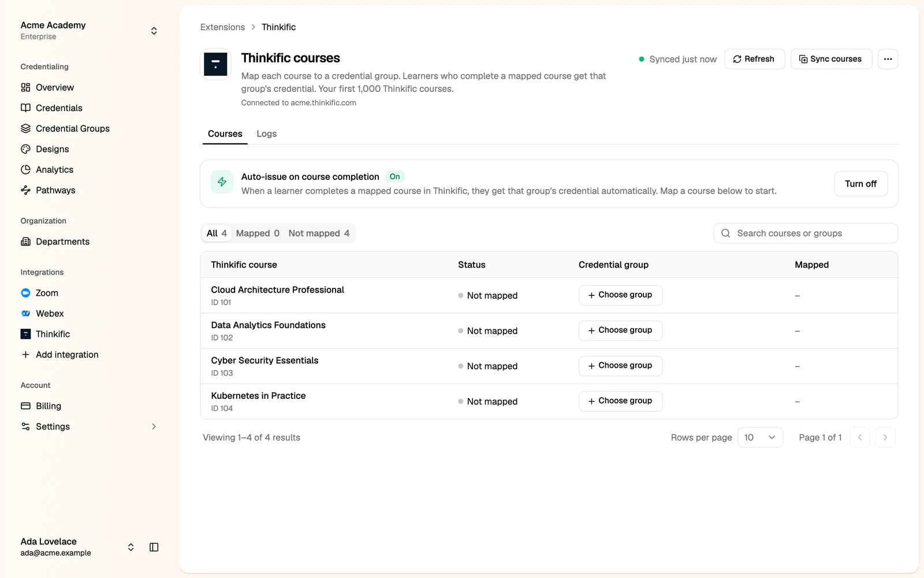Screen dimensions: 924x578
Task: Filter by Mapped courses
Action: (258, 234)
